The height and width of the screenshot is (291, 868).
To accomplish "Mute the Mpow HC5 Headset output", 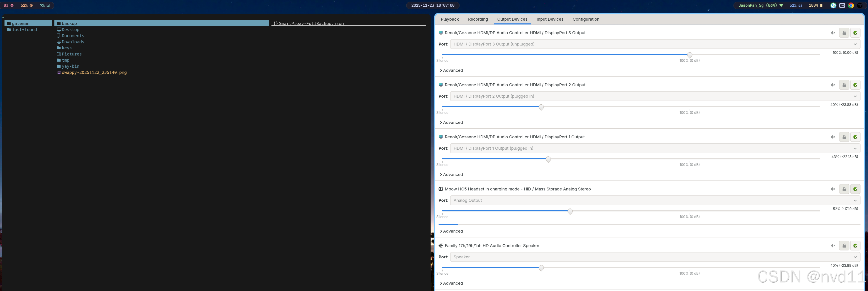I will pos(833,189).
